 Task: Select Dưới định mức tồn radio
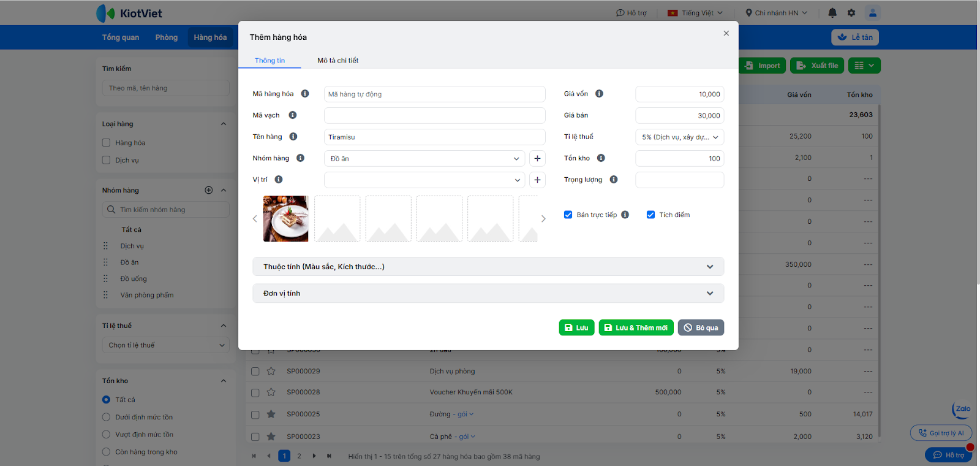point(106,417)
